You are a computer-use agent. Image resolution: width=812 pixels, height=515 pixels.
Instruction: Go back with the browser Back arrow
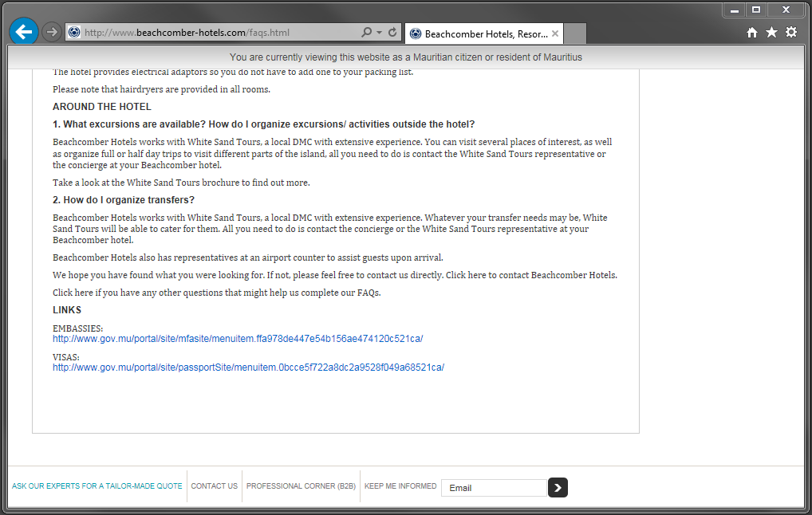pos(24,32)
